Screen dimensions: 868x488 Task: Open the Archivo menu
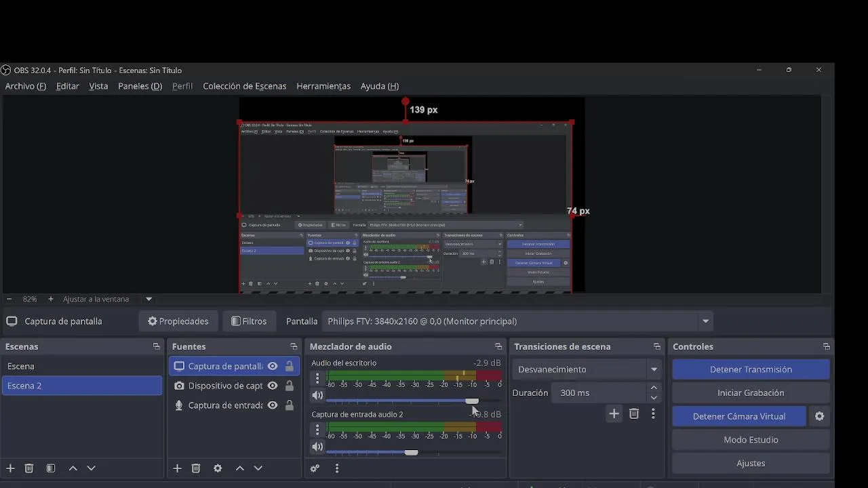tap(26, 86)
